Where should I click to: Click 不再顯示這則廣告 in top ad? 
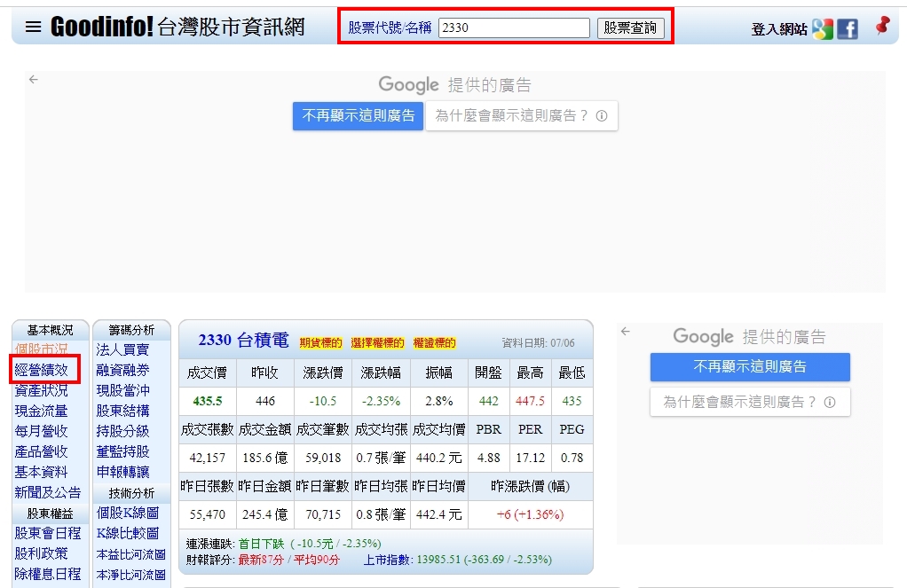pyautogui.click(x=358, y=115)
